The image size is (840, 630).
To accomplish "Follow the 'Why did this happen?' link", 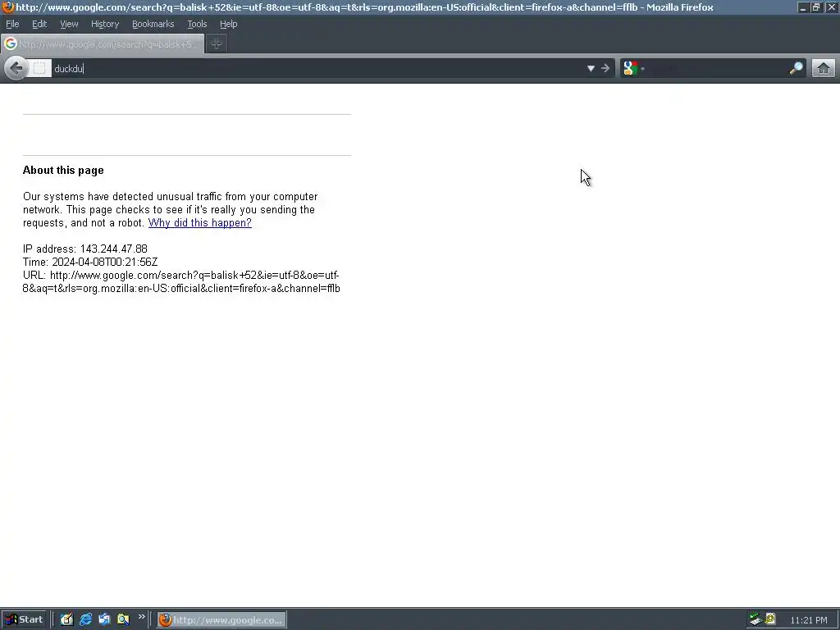I will coord(200,223).
